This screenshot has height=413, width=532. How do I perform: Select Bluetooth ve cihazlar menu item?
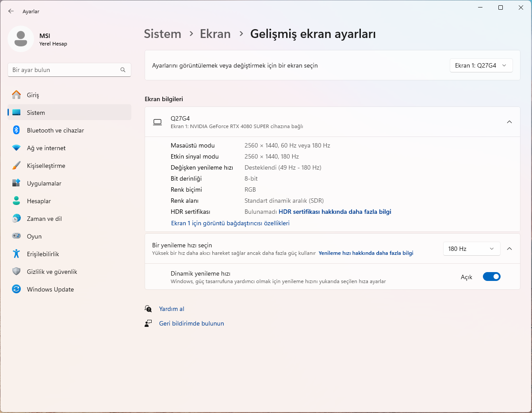pyautogui.click(x=69, y=130)
